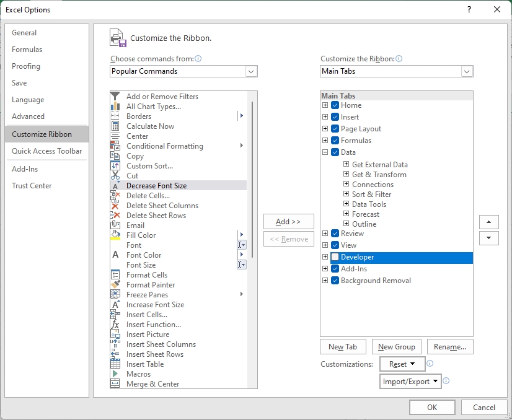Click the commands list vertical scrollbar
The image size is (512, 420).
(x=252, y=180)
